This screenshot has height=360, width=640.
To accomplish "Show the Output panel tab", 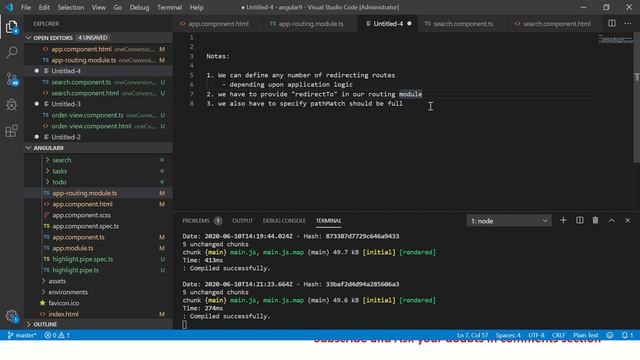I will (242, 221).
